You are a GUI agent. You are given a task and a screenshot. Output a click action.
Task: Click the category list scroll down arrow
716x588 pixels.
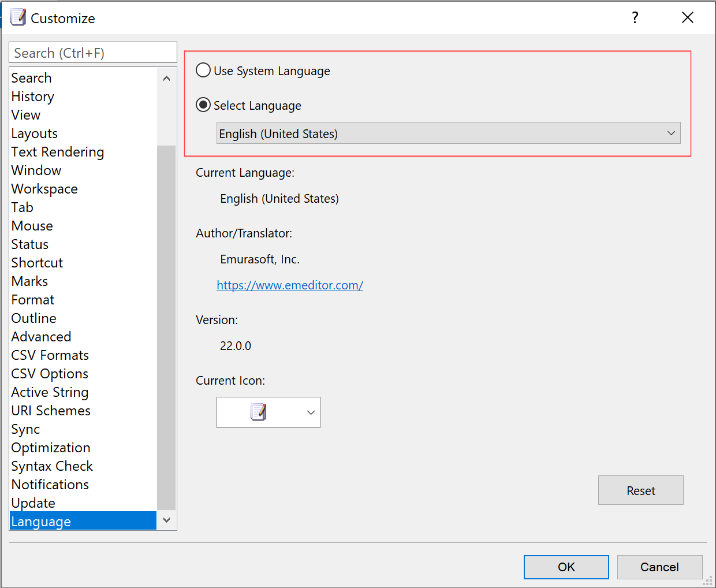[166, 520]
